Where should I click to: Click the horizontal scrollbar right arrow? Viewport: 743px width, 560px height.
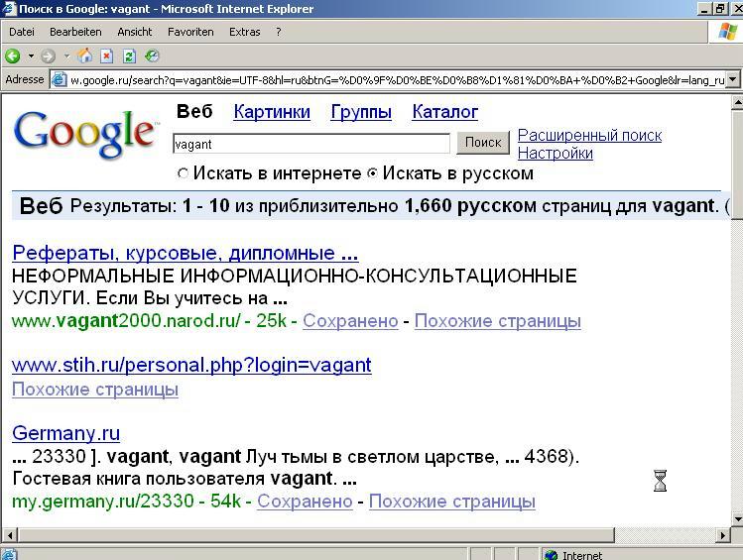722,535
